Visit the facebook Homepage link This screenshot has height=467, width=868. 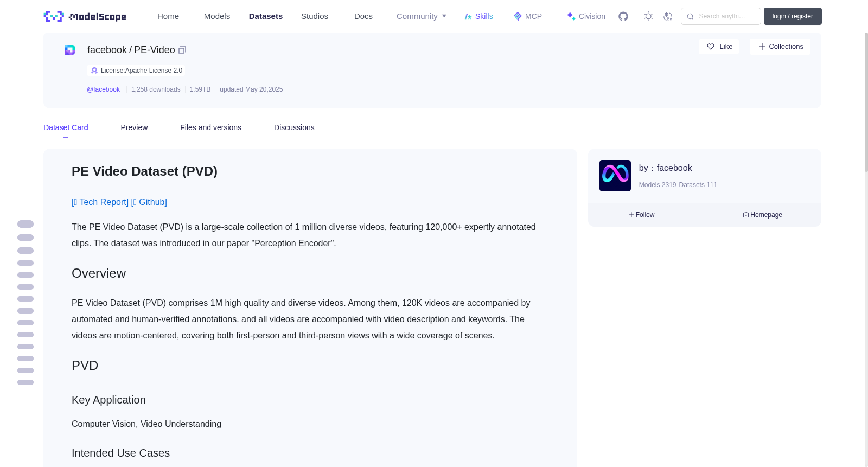[x=763, y=215]
